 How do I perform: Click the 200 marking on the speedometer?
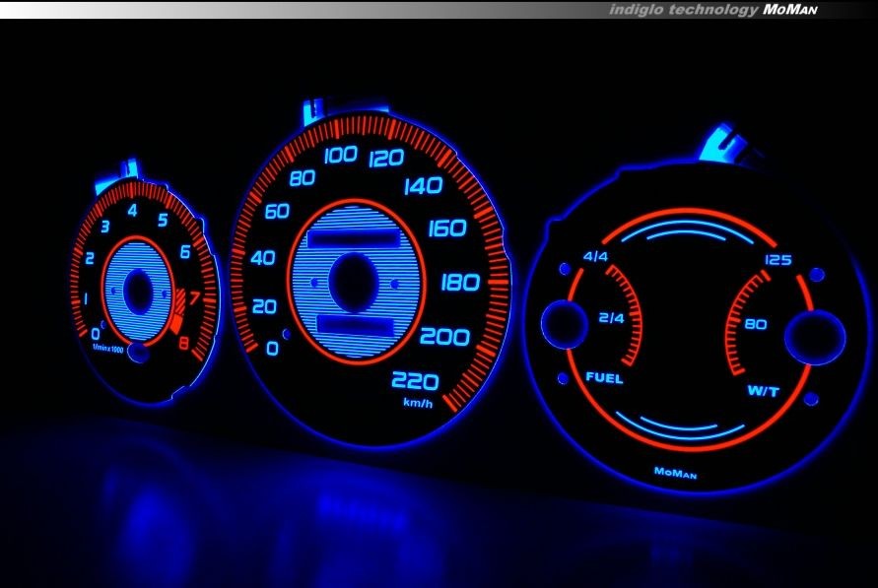pos(450,337)
